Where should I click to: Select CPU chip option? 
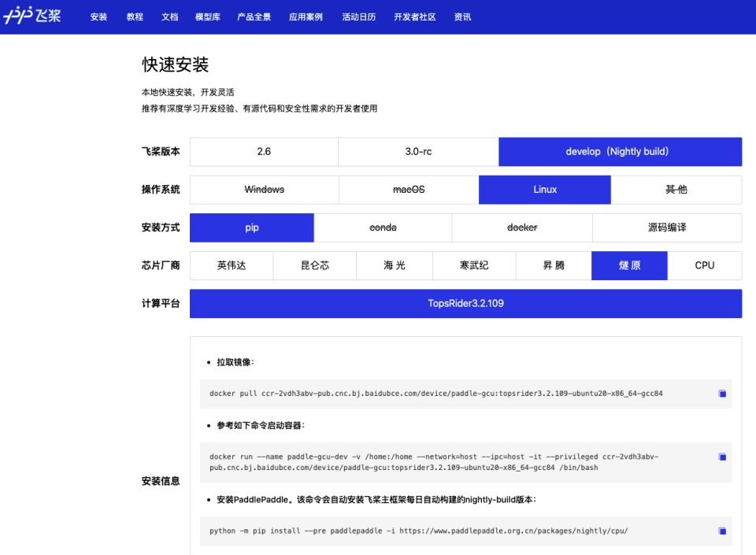[704, 265]
